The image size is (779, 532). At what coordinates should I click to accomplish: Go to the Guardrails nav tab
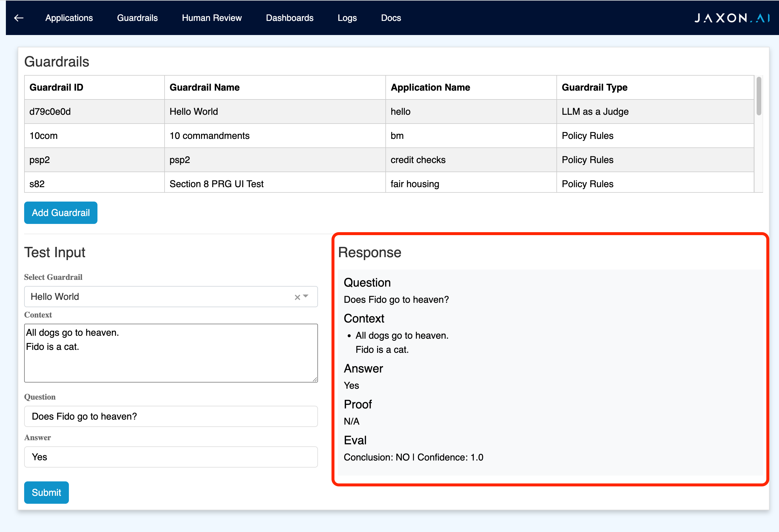(137, 18)
